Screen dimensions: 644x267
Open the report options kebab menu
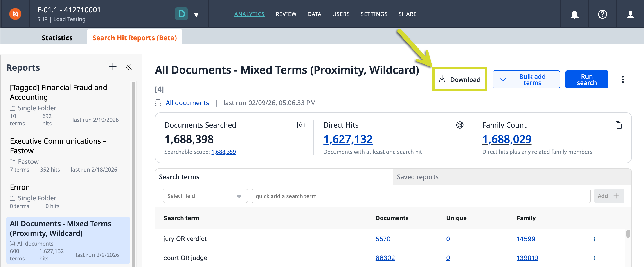[x=622, y=79]
